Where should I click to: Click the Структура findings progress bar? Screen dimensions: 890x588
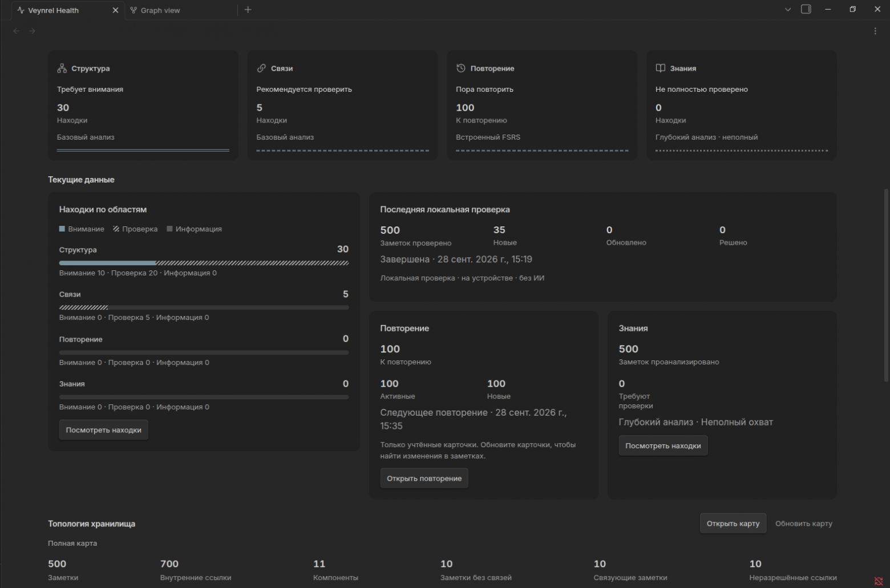point(204,263)
